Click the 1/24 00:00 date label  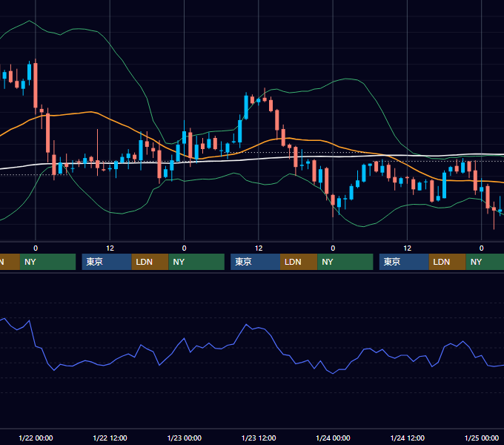(x=333, y=438)
